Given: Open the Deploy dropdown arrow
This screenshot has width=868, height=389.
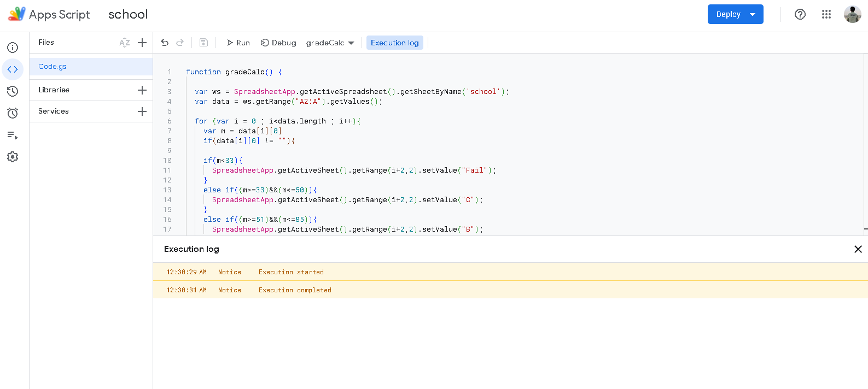Looking at the screenshot, I should (753, 14).
